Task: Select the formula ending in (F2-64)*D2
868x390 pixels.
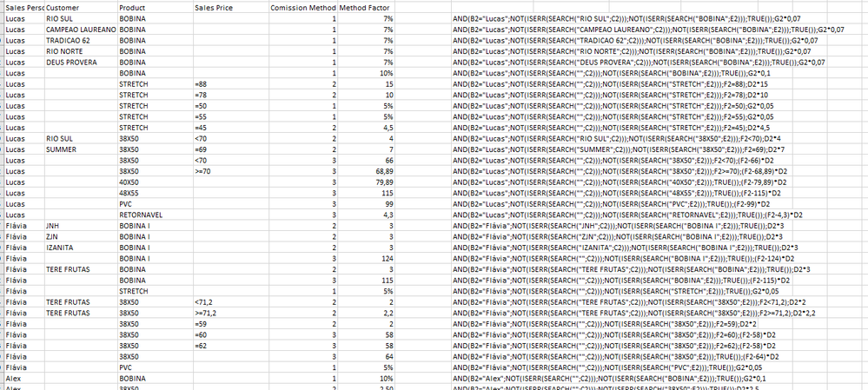Action: pos(615,357)
